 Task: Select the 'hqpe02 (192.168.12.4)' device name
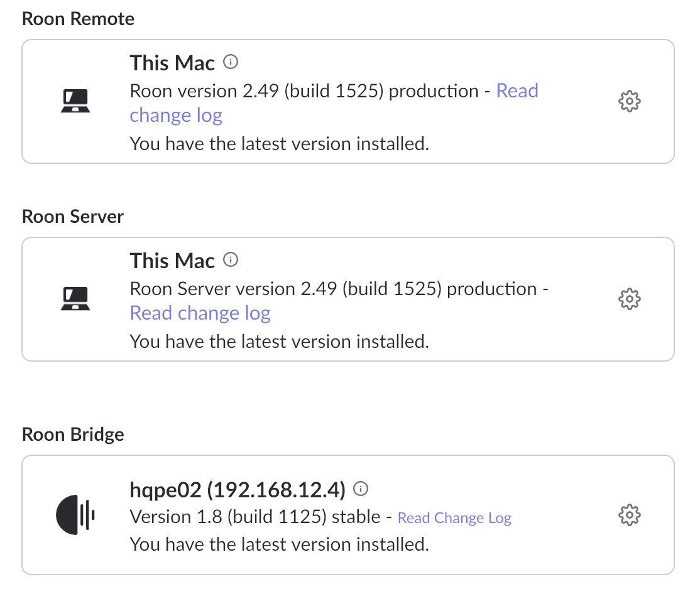pos(238,489)
